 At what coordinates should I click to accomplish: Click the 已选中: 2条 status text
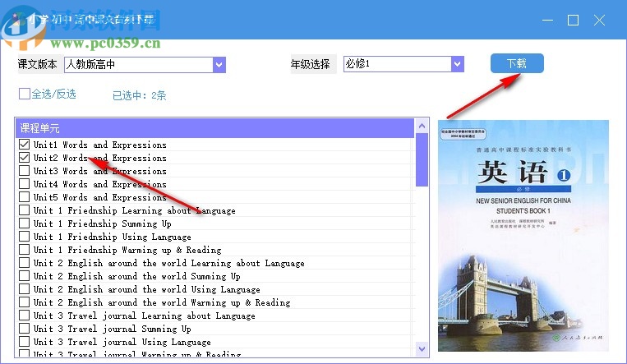pyautogui.click(x=139, y=95)
